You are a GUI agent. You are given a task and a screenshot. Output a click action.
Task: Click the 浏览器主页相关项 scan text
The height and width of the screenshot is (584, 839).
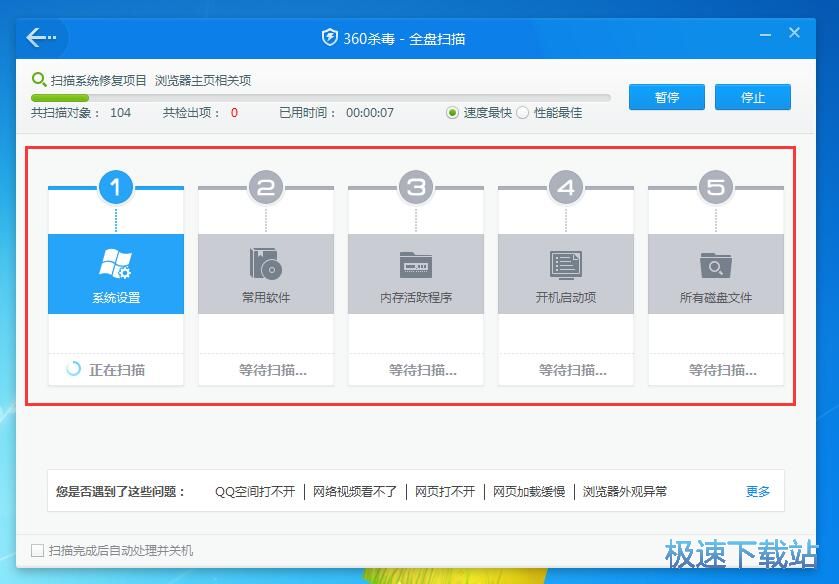[203, 80]
